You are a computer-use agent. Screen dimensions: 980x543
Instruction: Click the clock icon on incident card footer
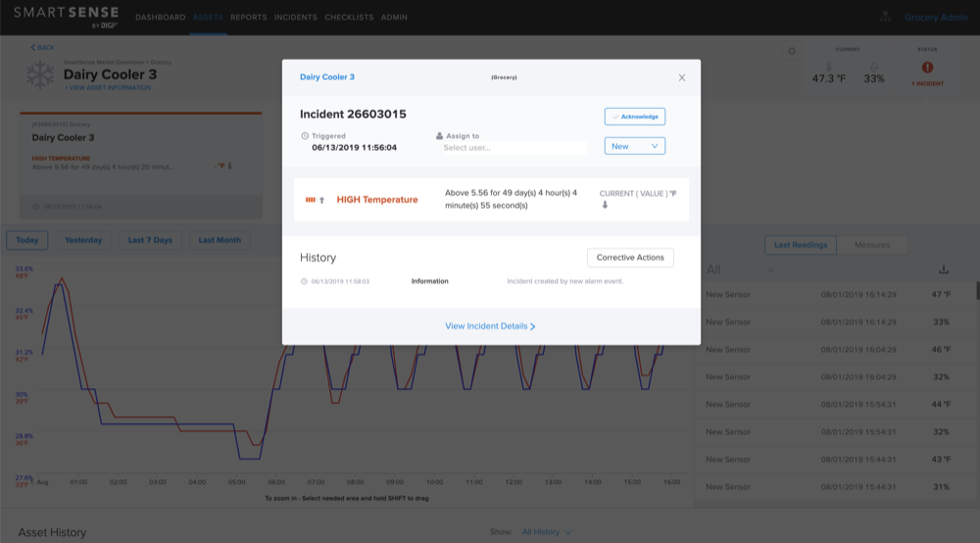(35, 207)
